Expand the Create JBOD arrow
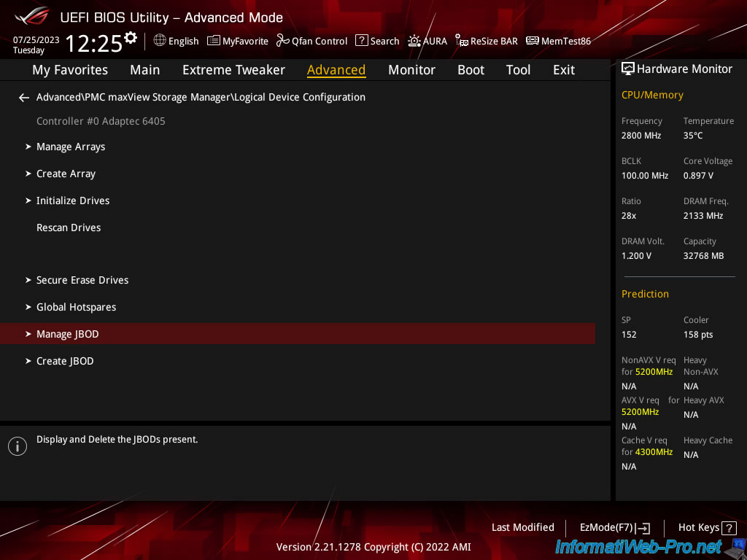 pos(28,361)
